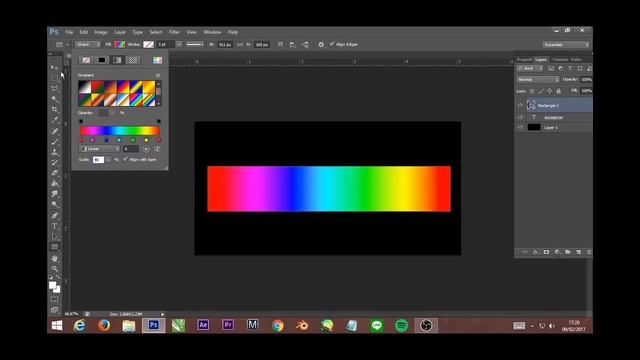Select the Eraser tool
640x360 pixels.
54,173
